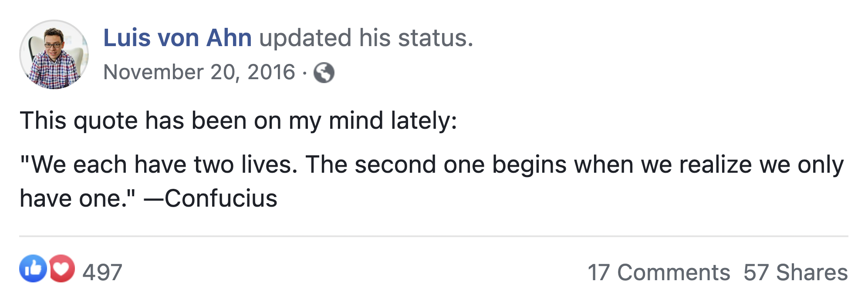Screen dimensions: 868x305
Task: Click the year "2016" in the date
Action: click(271, 72)
